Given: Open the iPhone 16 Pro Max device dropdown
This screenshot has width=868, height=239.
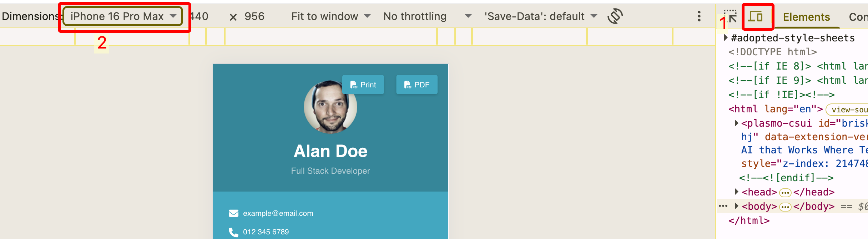Looking at the screenshot, I should click(x=123, y=16).
